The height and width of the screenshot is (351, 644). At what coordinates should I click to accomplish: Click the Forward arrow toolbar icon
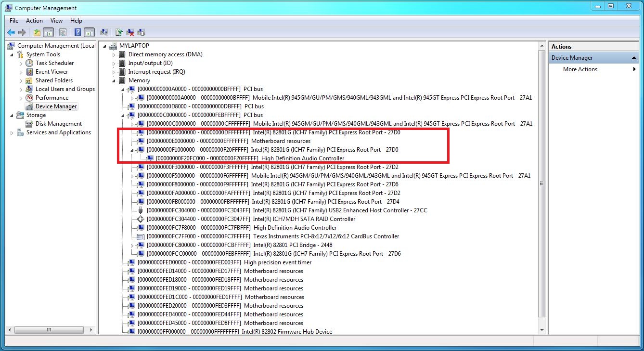coord(22,33)
